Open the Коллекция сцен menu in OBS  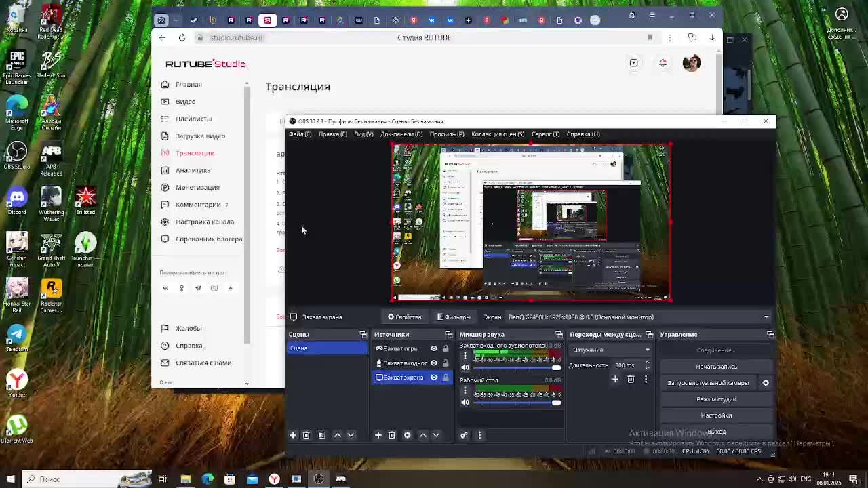pos(498,134)
